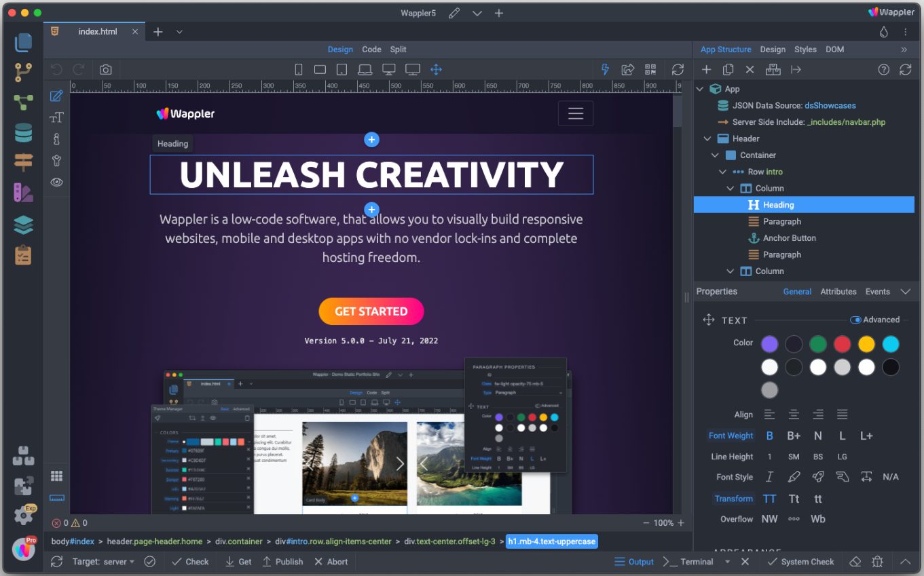Image resolution: width=924 pixels, height=576 pixels.
Task: Open the DOM panel tab
Action: pyautogui.click(x=835, y=50)
